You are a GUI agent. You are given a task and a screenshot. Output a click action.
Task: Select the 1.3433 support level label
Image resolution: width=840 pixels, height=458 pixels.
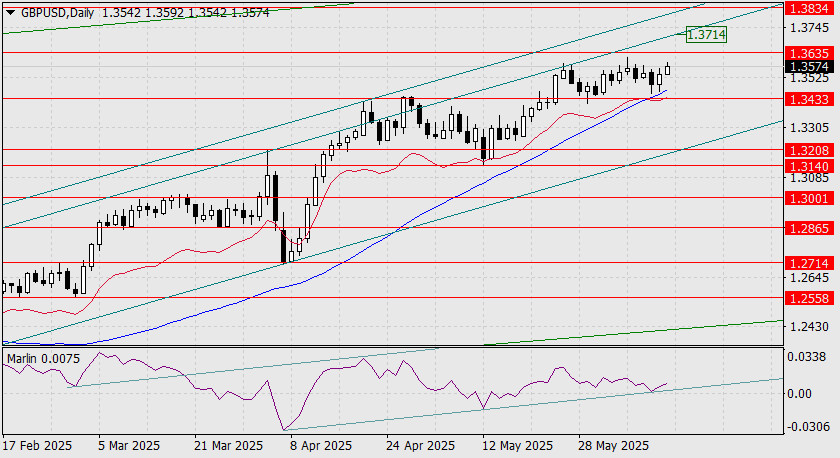coord(809,99)
